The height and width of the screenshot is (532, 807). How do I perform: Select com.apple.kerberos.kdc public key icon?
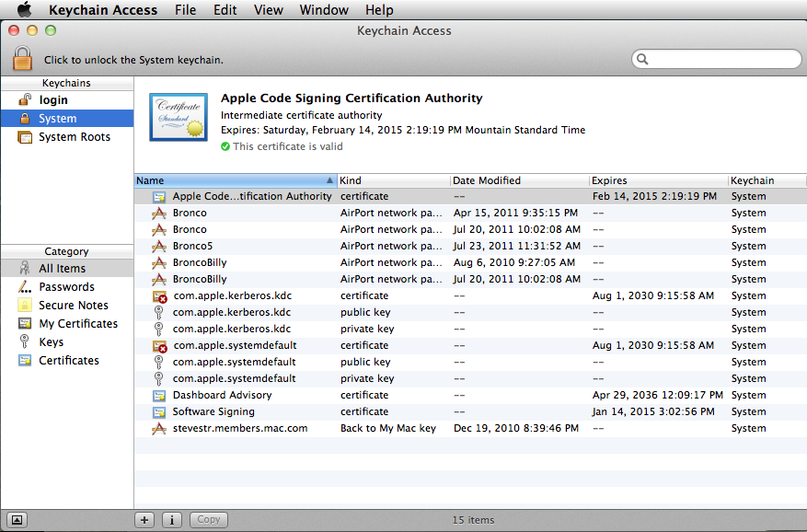(x=159, y=313)
